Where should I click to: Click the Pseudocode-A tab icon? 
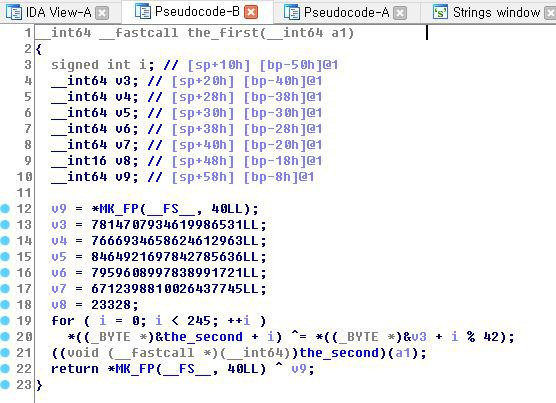[x=291, y=12]
